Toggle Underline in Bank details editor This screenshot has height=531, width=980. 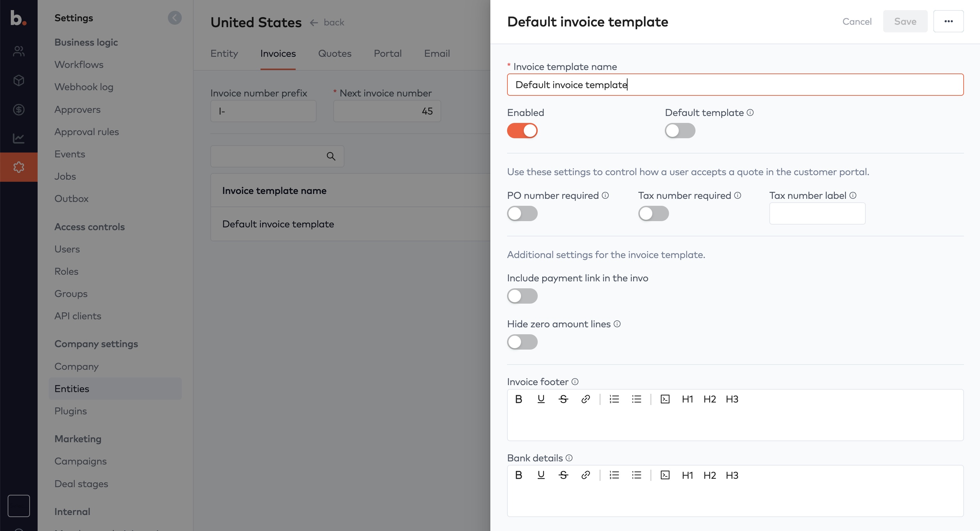pos(540,475)
